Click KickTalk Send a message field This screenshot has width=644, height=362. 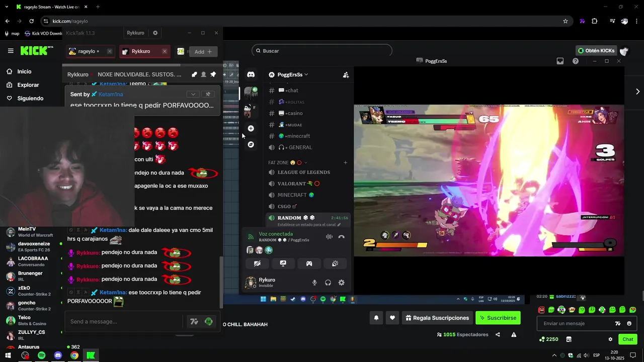point(125,322)
